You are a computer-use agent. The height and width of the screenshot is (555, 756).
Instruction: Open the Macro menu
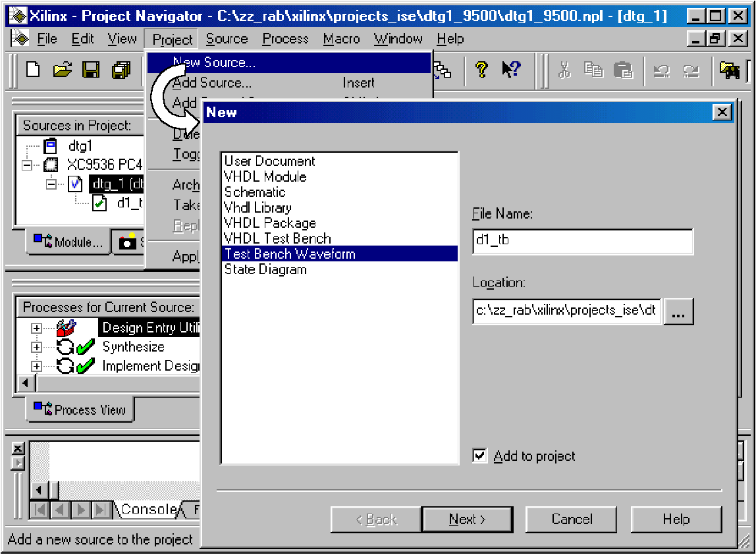tap(341, 39)
